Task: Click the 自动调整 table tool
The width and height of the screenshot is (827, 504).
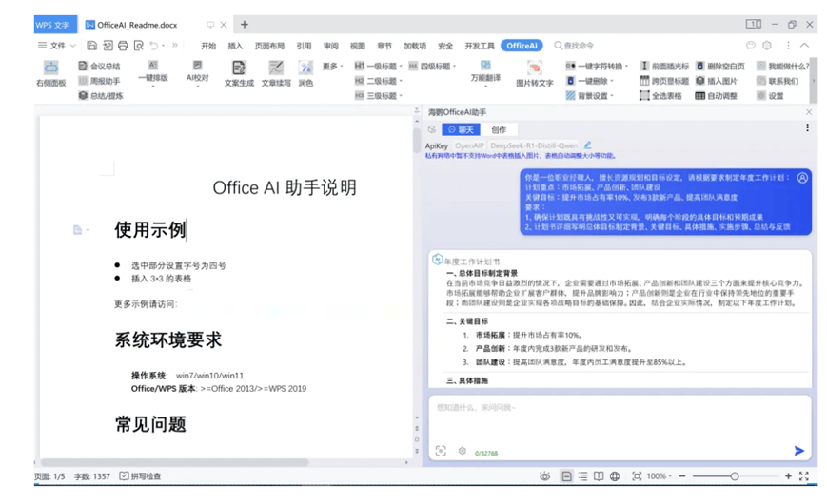Action: click(x=717, y=95)
